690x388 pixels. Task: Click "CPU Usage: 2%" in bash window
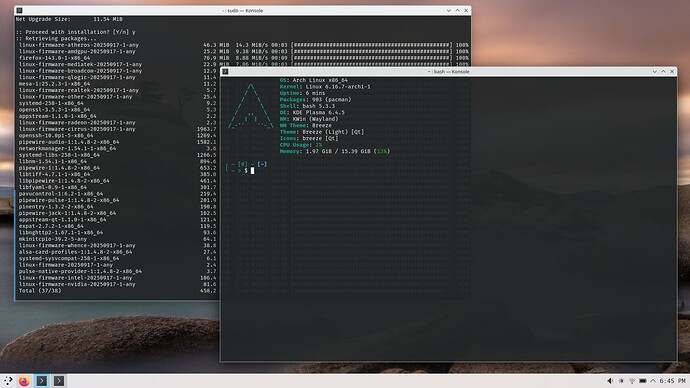point(301,145)
